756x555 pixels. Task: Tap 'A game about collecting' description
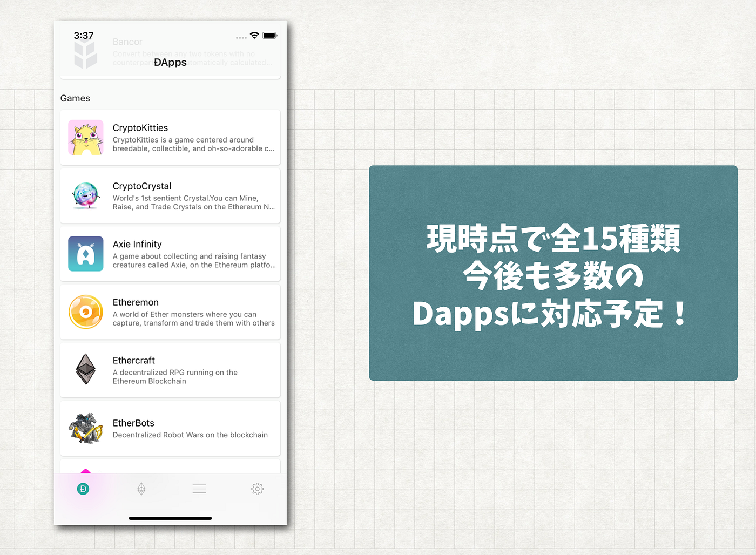click(194, 261)
